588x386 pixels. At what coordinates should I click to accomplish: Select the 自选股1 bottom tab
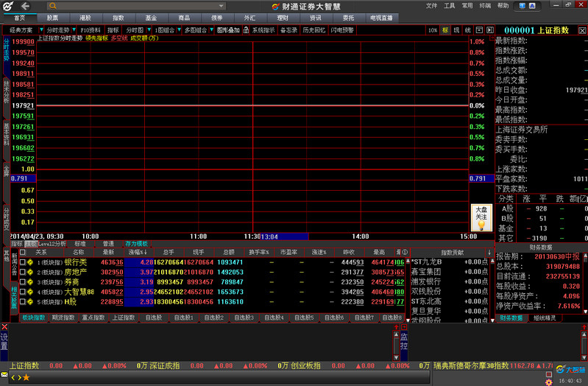(184, 317)
